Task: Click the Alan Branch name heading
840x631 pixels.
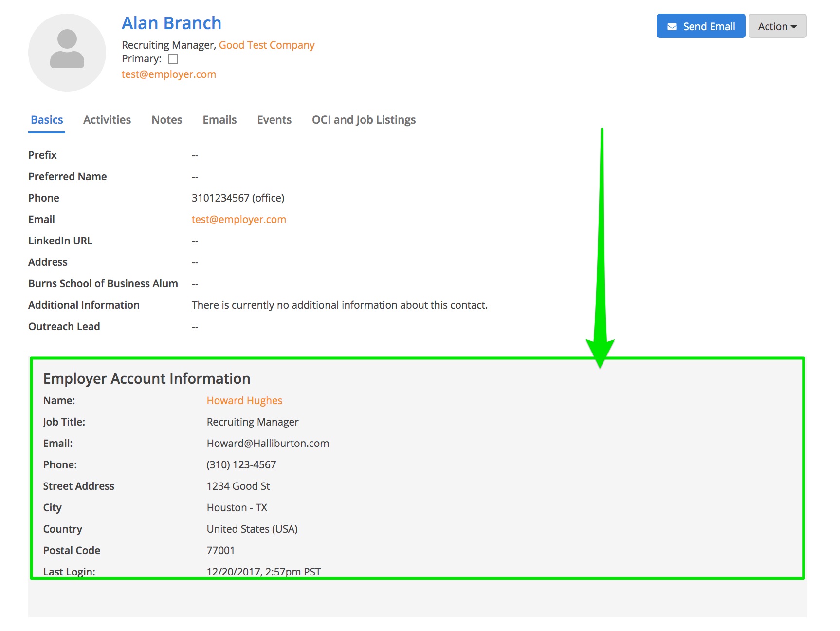Action: (171, 23)
